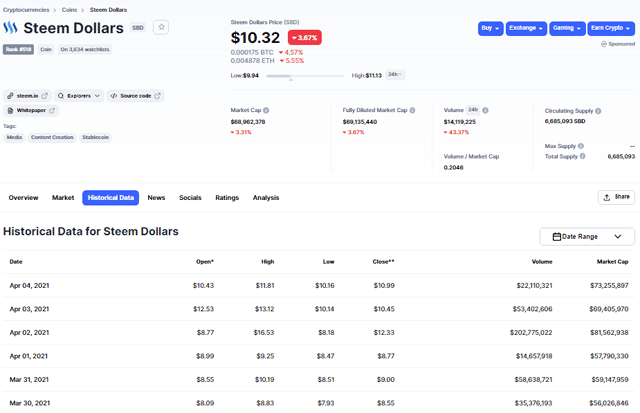Click the Steem Dollars logo icon
Screen dimensions: 640x413
click(11, 28)
